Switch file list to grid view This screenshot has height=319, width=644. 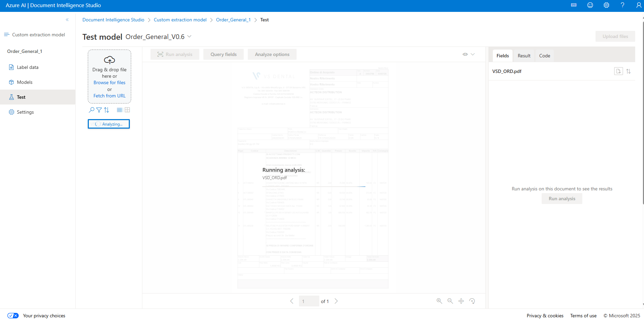(127, 110)
